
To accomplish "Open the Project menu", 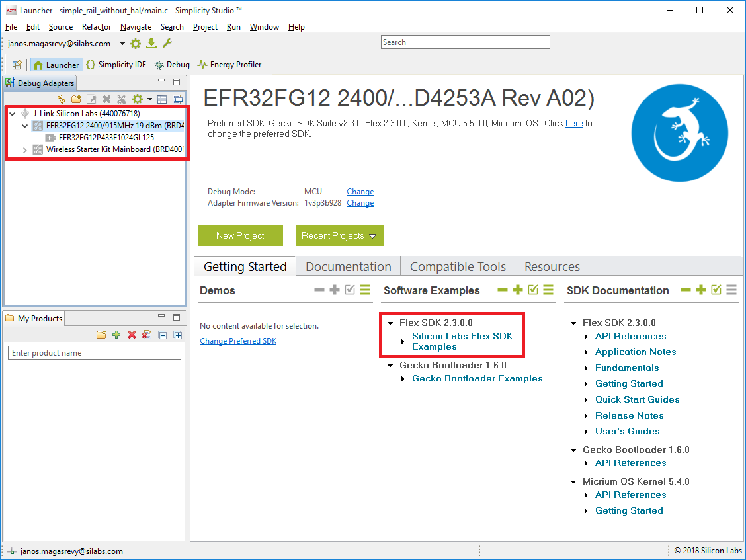I will click(x=205, y=27).
